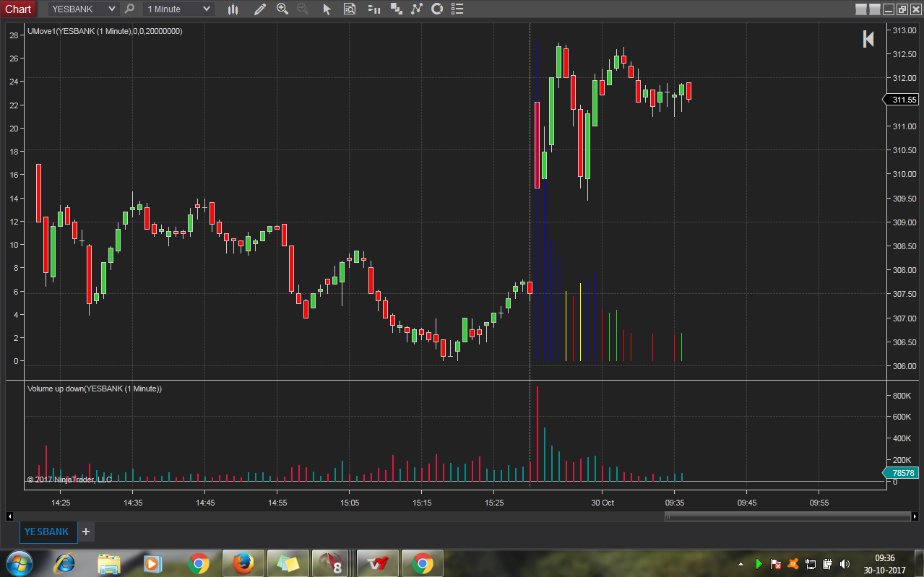This screenshot has width=924, height=577.
Task: Show hidden system tray icons arrow
Action: coord(740,563)
